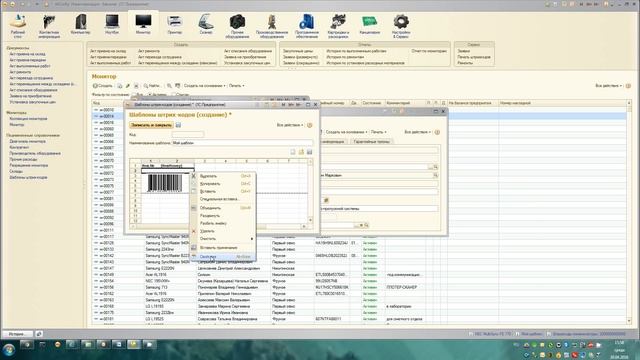Click the delete mark icon in Монитор toolbar
Image resolution: width=640 pixels, height=360 pixels.
coord(136,86)
